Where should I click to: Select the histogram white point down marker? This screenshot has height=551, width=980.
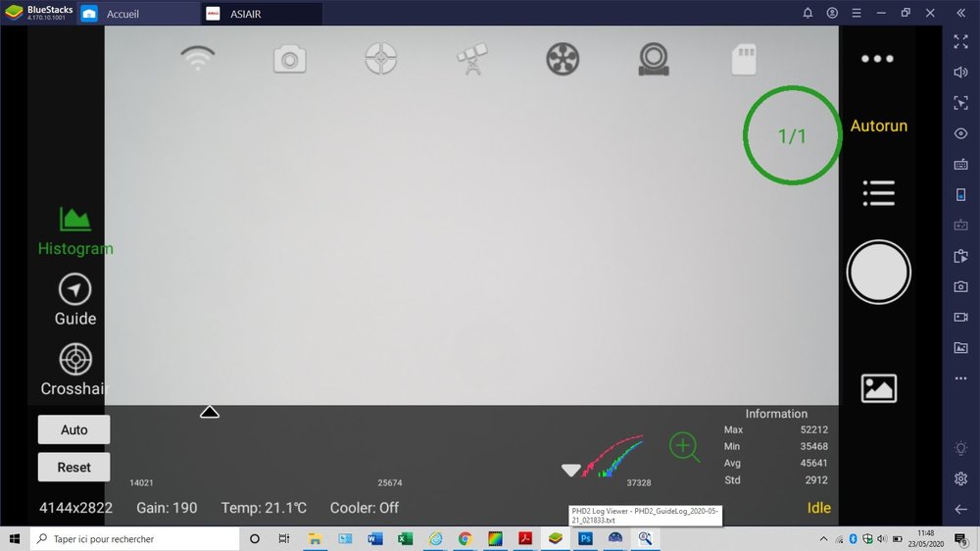coord(570,470)
